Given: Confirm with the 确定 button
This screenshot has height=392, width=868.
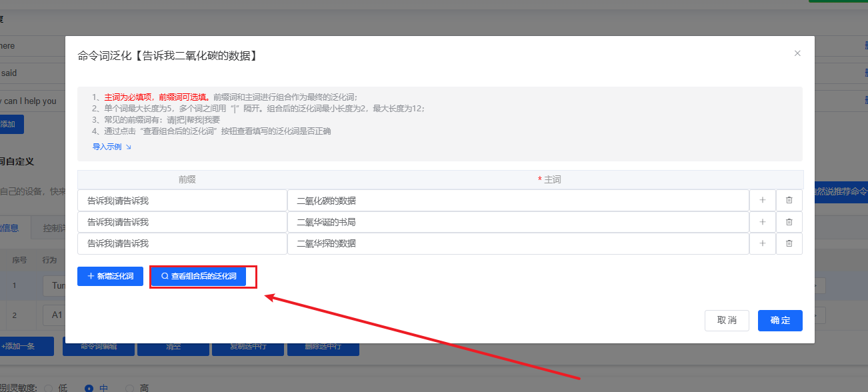Looking at the screenshot, I should point(780,321).
